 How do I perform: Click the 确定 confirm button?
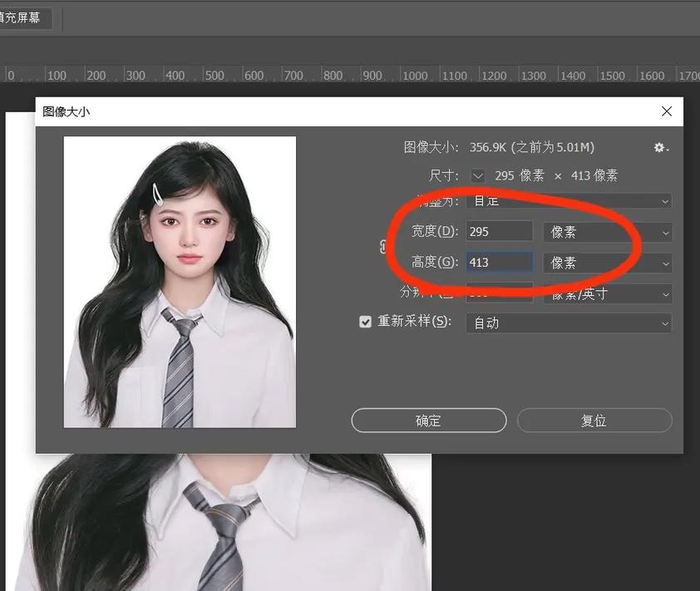[428, 420]
